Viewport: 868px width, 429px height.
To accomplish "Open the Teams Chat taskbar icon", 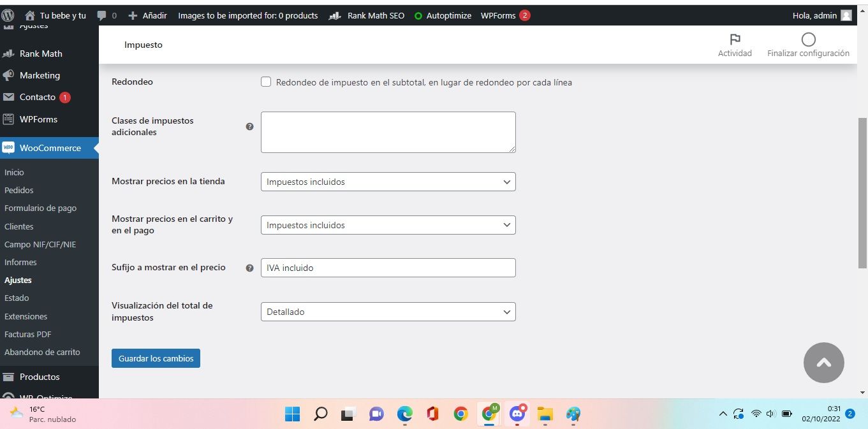I will pyautogui.click(x=376, y=414).
